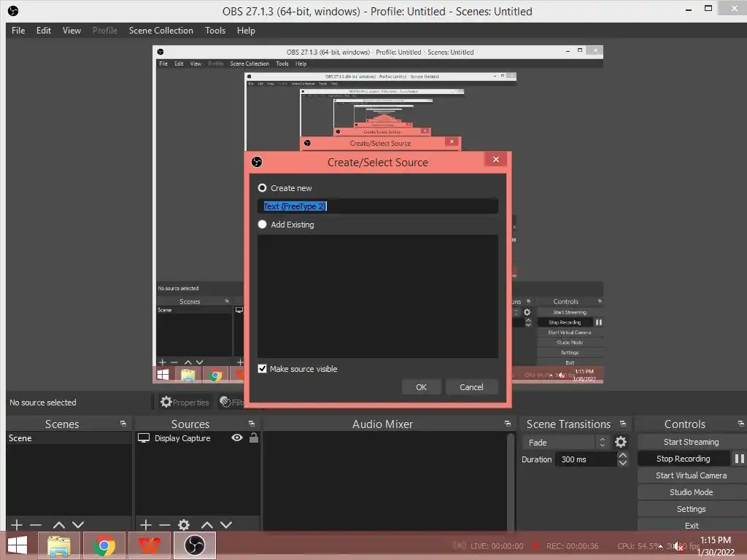Cancel the Create/Select Source dialog

[471, 387]
